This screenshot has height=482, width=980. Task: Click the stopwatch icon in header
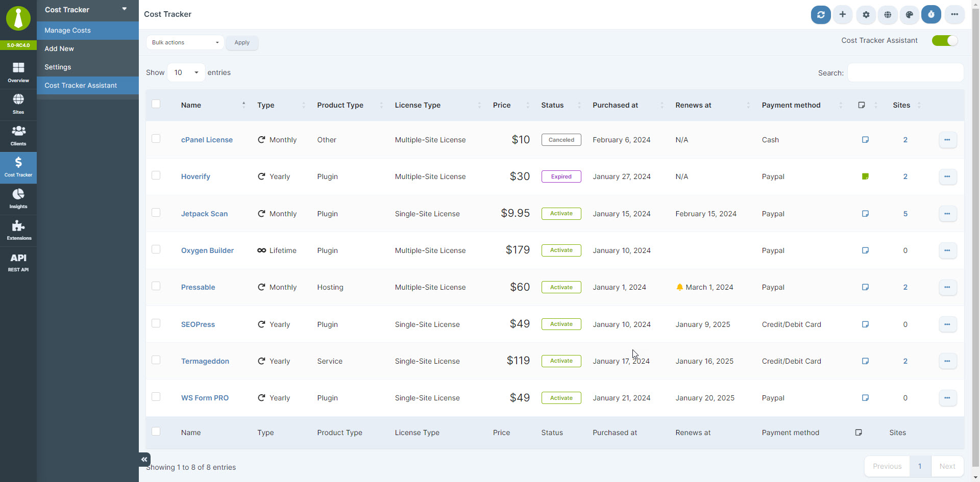click(x=931, y=15)
